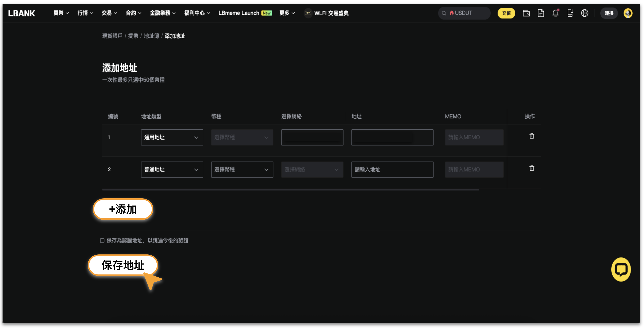
Task: Open the orders document icon
Action: [x=540, y=13]
